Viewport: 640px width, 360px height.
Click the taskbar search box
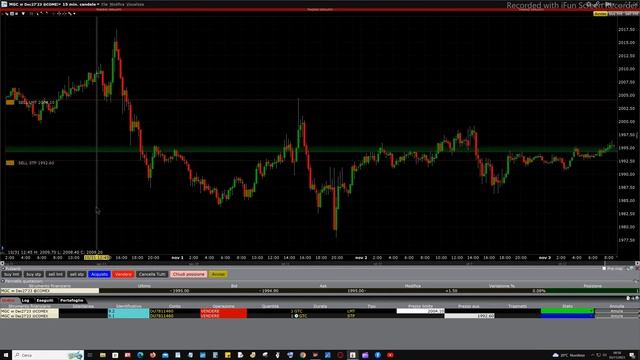tap(48, 355)
